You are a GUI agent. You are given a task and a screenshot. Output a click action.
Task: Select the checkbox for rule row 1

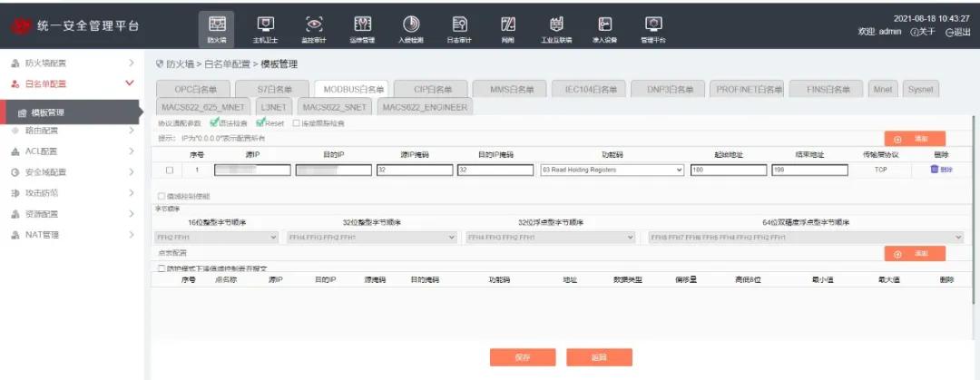click(170, 170)
